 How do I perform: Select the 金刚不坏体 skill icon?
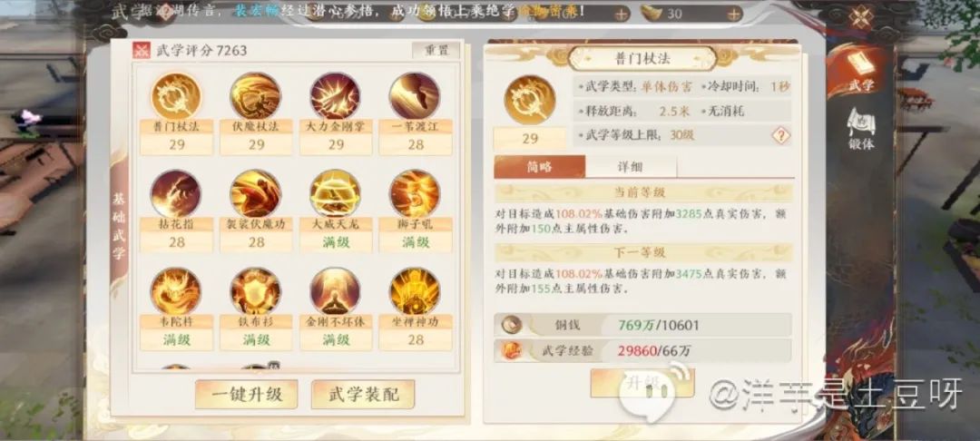click(335, 291)
